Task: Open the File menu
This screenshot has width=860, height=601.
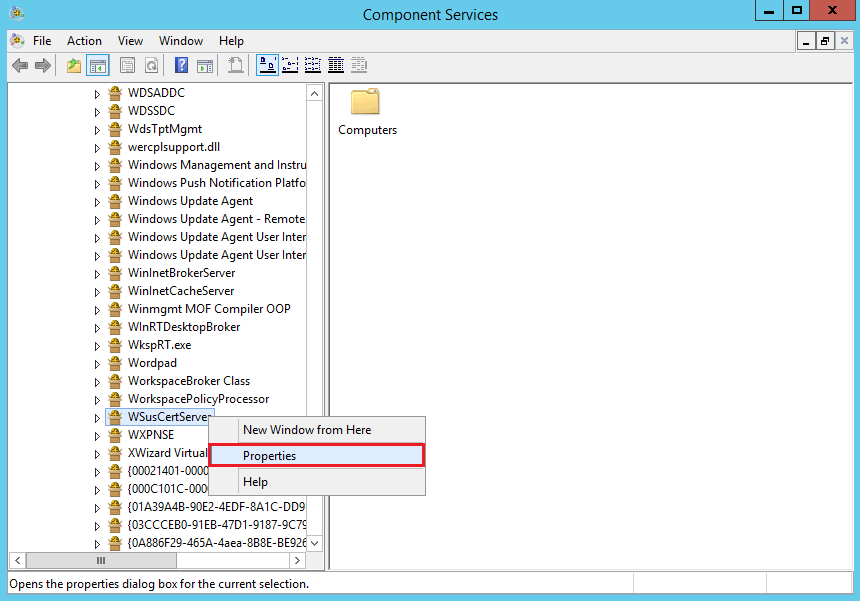Action: point(42,41)
